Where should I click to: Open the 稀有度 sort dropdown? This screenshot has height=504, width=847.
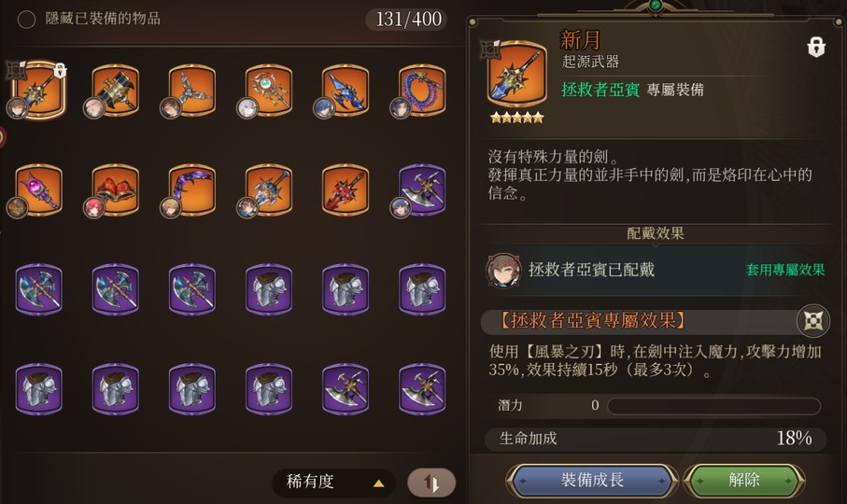(335, 482)
